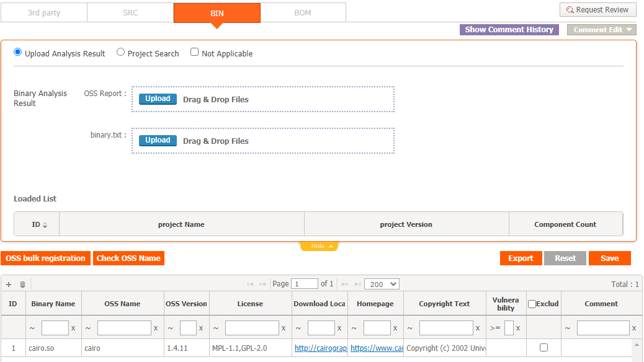Switch to the SRC tab
This screenshot has width=644, height=362.
(130, 13)
